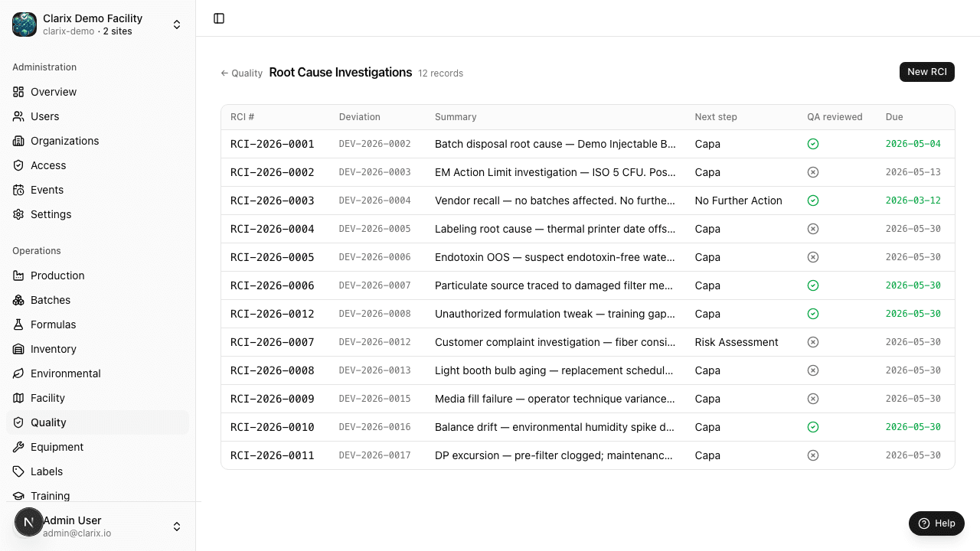Click the Settings gear icon
This screenshot has width=980, height=551.
(18, 214)
